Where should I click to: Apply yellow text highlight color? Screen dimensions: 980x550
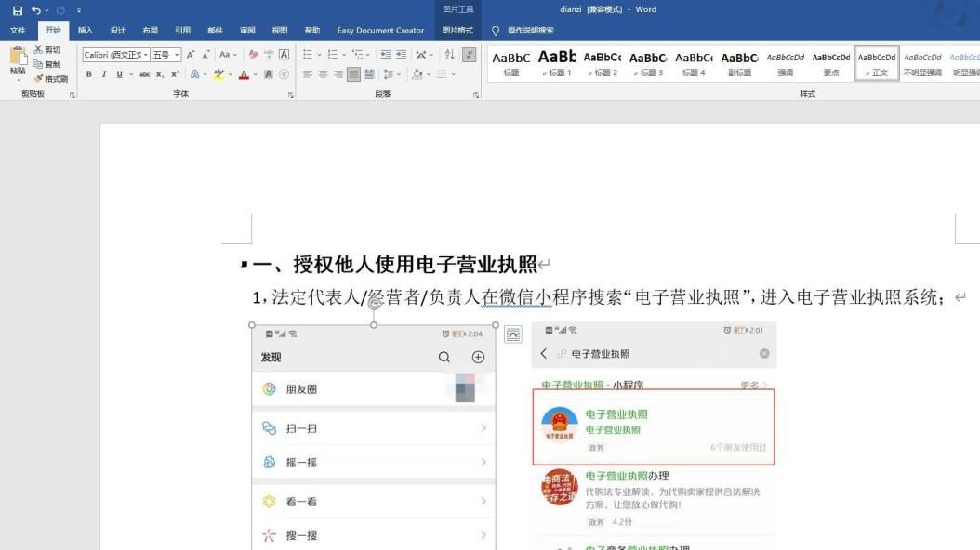[x=219, y=74]
